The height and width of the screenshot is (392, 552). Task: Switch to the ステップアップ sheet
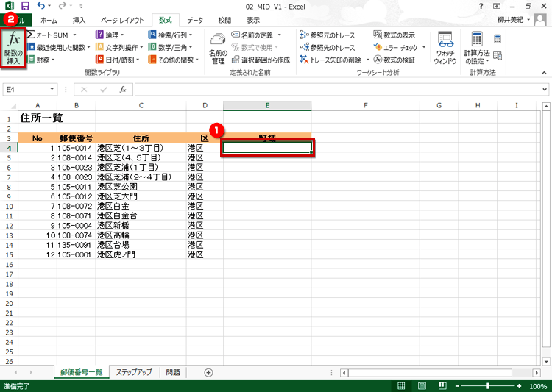pos(134,372)
